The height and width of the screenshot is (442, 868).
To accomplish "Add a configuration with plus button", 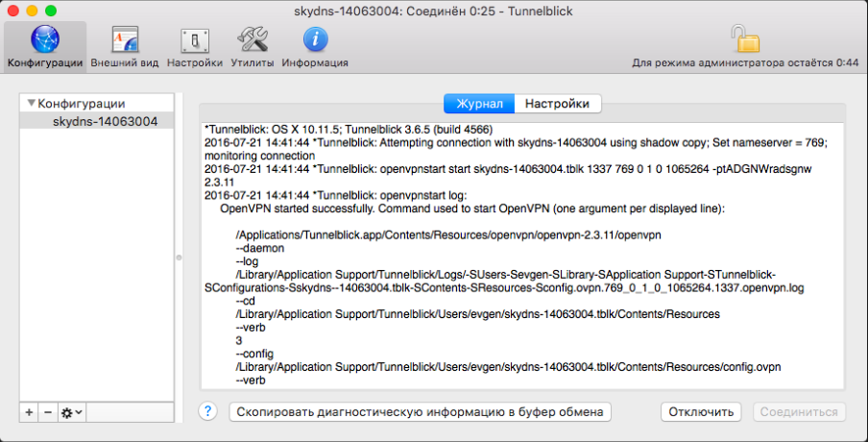I will click(x=29, y=411).
